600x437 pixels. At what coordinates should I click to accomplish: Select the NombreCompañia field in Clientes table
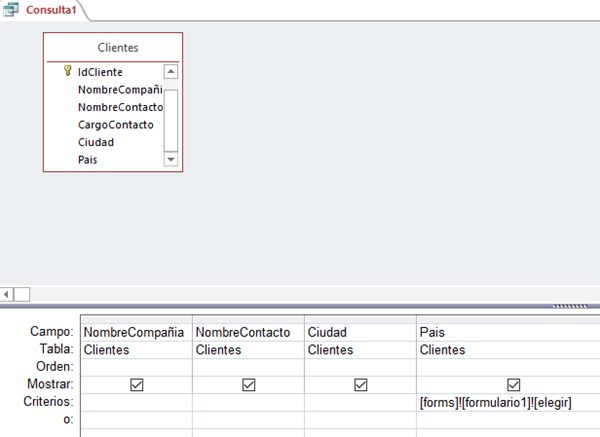pyautogui.click(x=119, y=89)
